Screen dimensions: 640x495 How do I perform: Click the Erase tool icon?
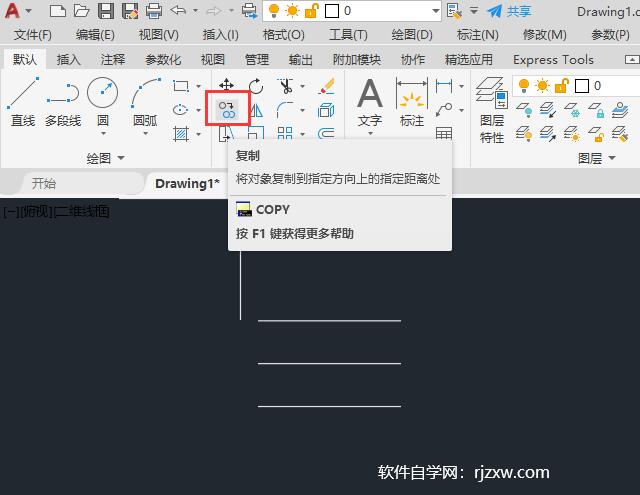point(327,86)
